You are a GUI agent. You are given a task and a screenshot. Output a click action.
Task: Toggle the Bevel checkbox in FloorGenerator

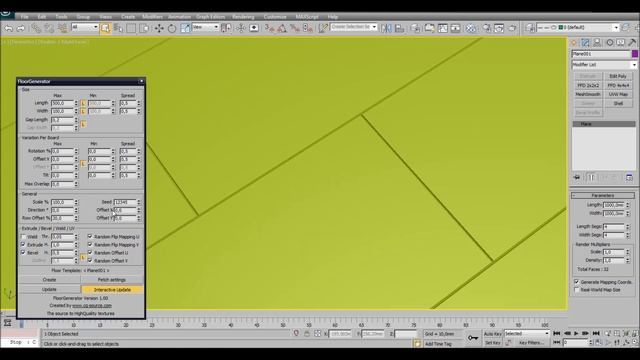coord(23,253)
